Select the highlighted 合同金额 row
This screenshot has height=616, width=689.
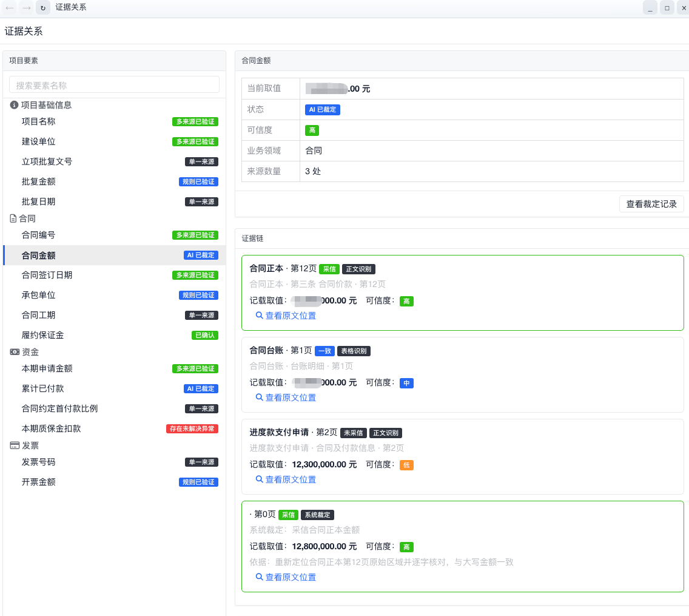pos(114,255)
